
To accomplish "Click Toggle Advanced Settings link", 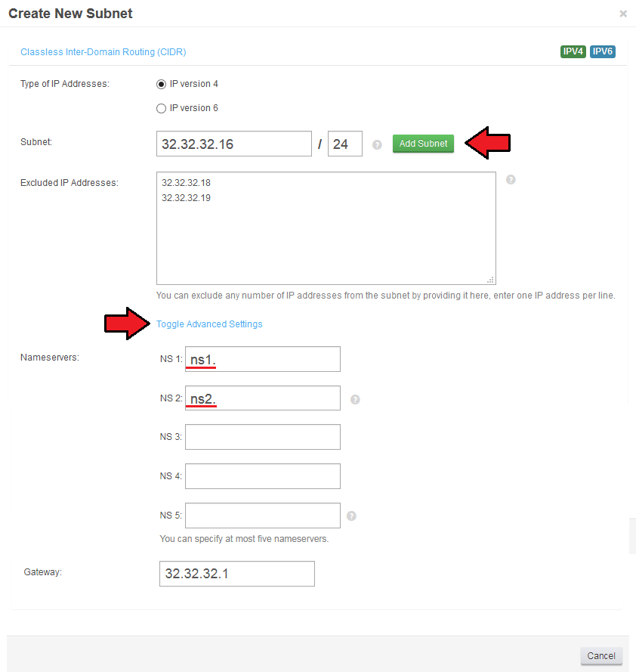I will click(x=209, y=324).
